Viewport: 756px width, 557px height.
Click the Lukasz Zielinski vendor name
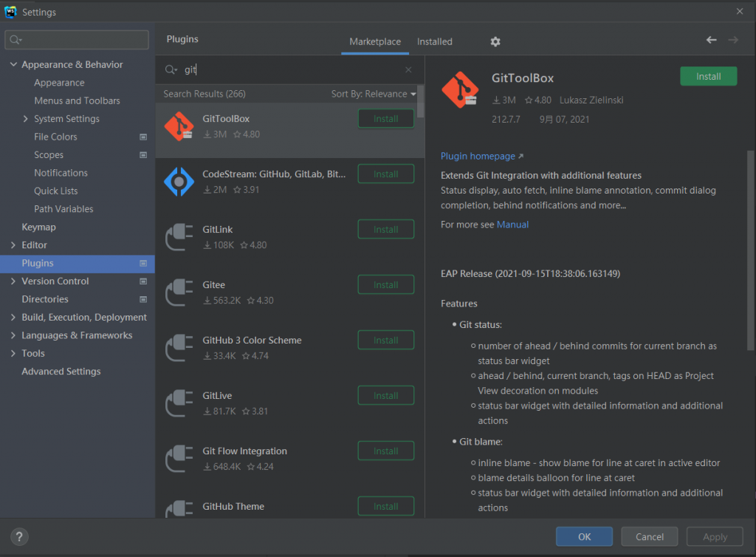591,100
